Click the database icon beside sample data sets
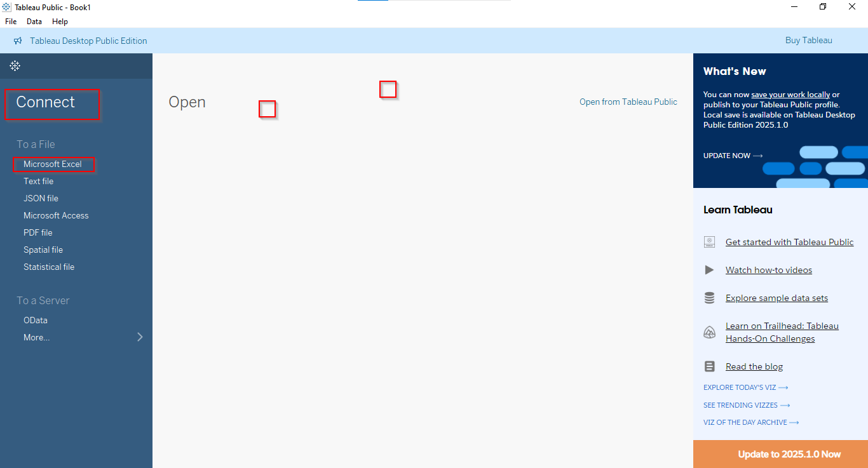This screenshot has height=468, width=868. pyautogui.click(x=710, y=298)
